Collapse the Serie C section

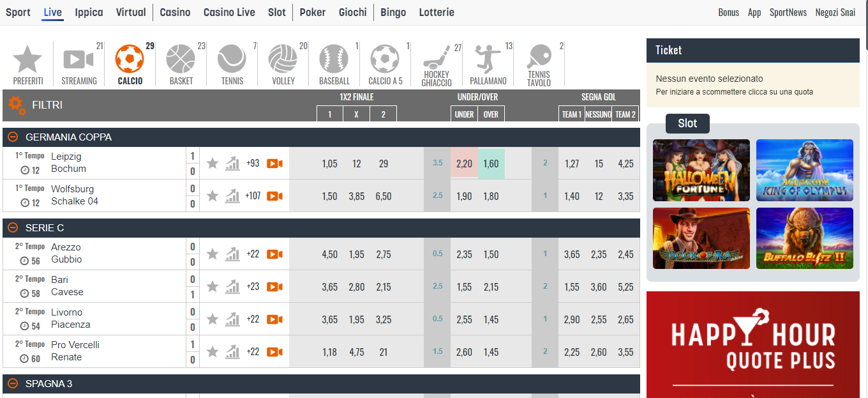pyautogui.click(x=14, y=227)
